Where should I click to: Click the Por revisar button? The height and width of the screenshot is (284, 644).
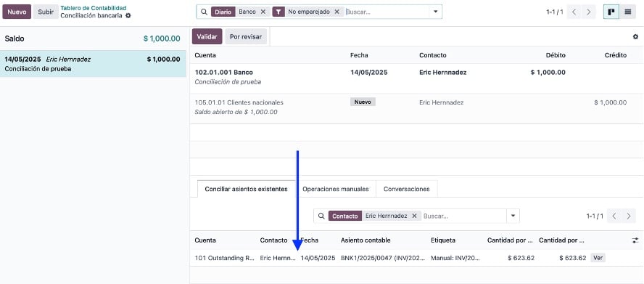click(x=246, y=36)
